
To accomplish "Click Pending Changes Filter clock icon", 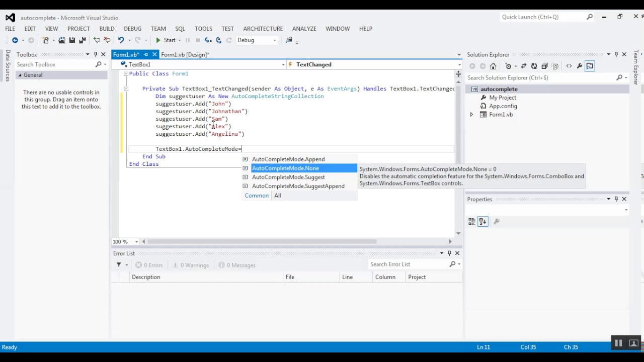I will (508, 66).
